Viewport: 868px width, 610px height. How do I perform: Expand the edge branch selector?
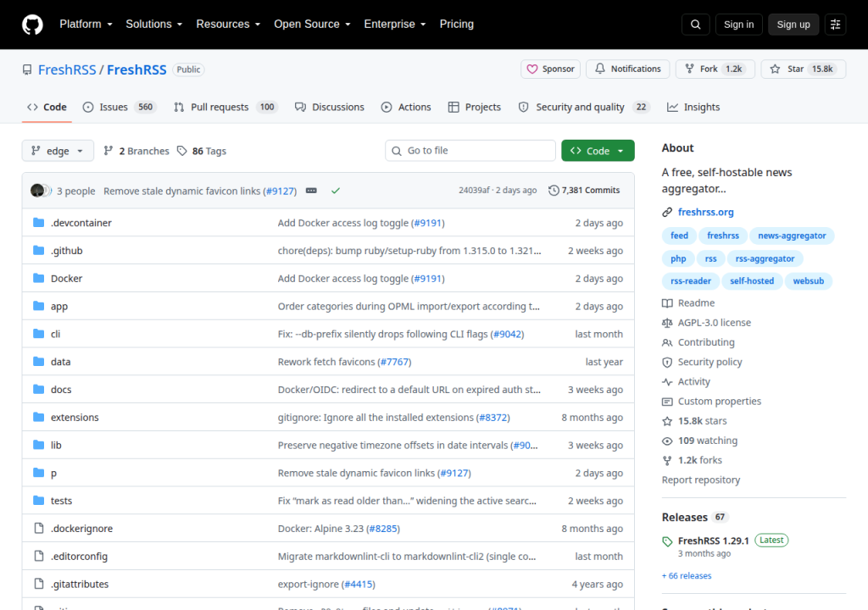[x=58, y=151]
